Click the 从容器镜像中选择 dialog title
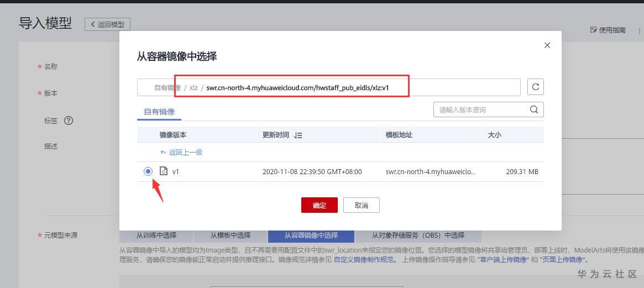This screenshot has width=644, height=288. (177, 57)
